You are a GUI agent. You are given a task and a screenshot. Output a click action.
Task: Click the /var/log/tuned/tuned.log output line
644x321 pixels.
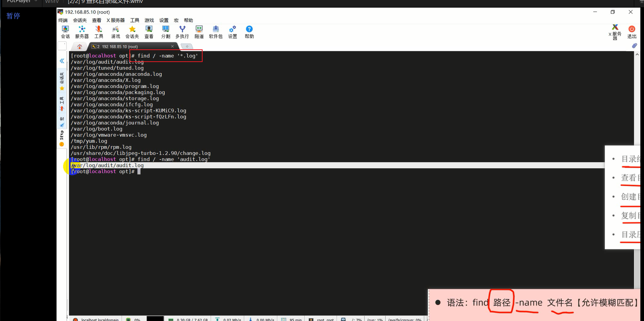point(107,68)
